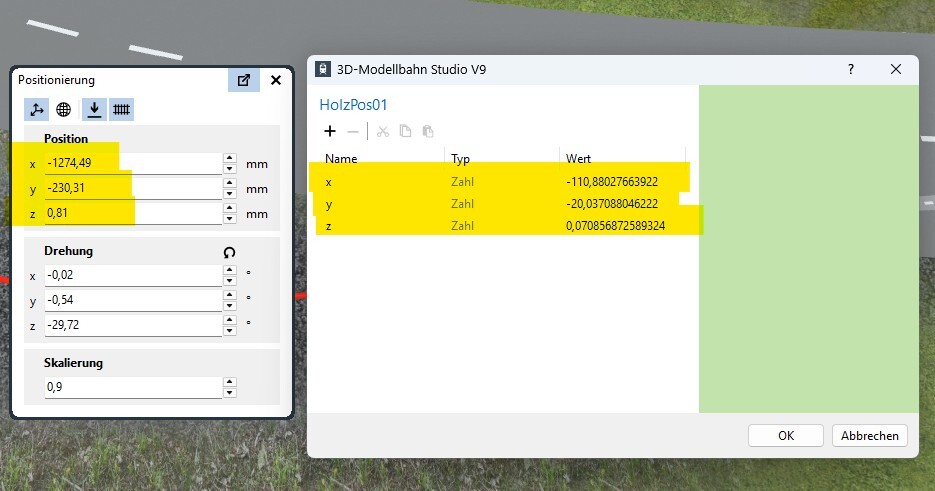This screenshot has height=491, width=935.
Task: Click the OK button
Action: click(x=786, y=436)
